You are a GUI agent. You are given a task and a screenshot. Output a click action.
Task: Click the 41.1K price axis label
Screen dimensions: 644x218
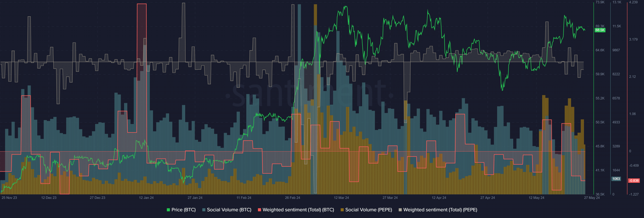[600, 170]
